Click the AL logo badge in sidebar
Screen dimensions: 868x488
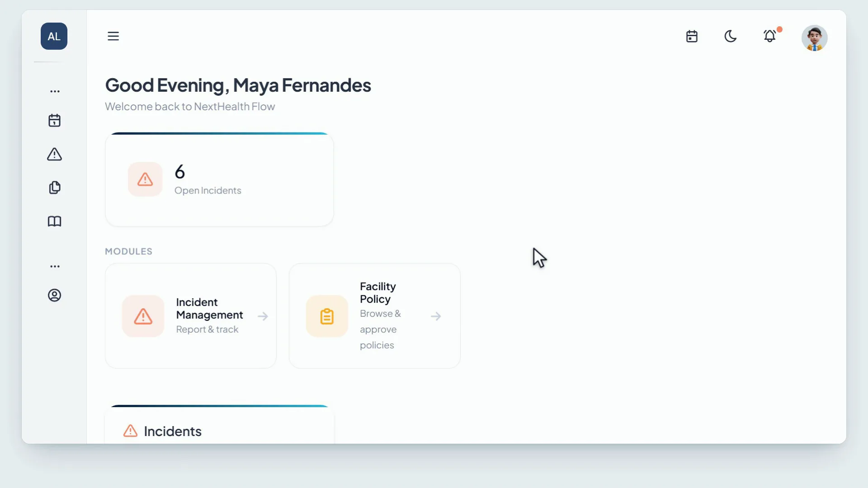[54, 36]
